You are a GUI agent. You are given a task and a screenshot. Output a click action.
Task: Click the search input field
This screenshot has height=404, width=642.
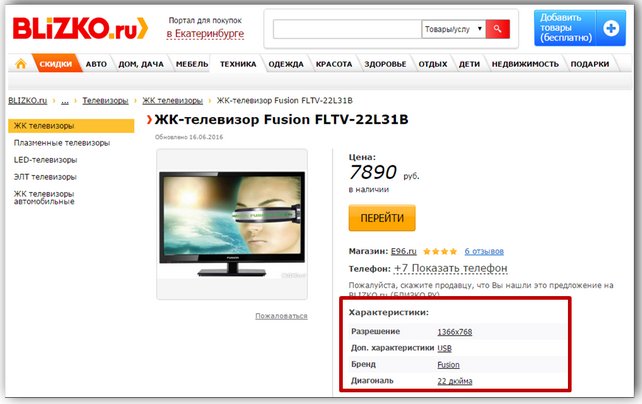(347, 29)
